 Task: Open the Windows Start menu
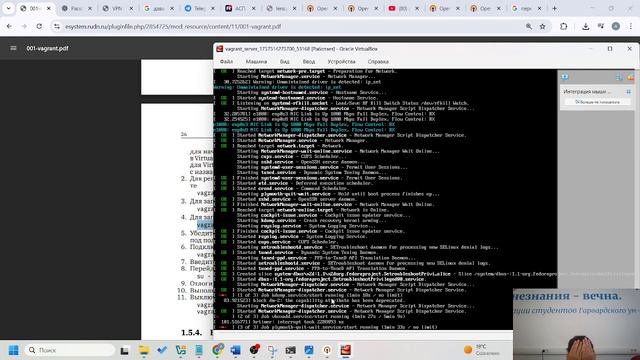pyautogui.click(x=13, y=350)
